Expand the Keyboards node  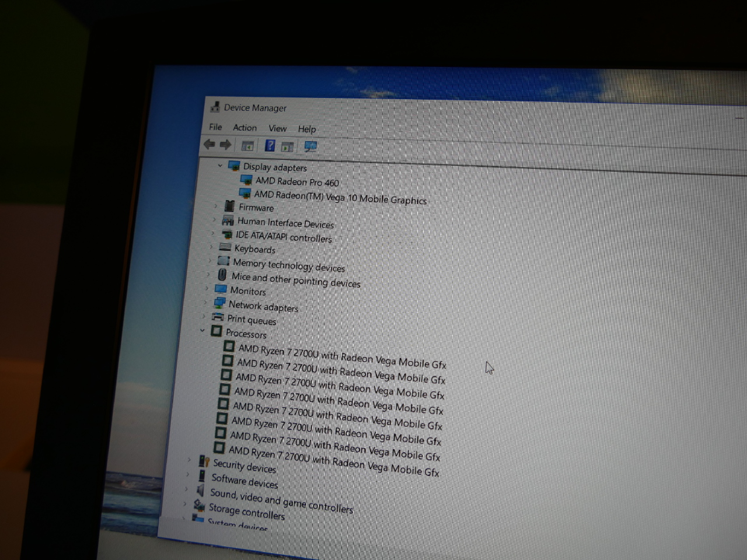[211, 246]
